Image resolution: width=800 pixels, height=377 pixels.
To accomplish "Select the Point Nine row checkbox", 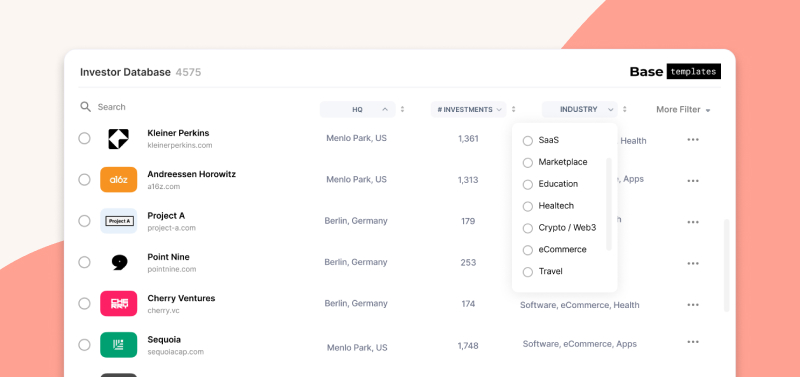I will 84,262.
